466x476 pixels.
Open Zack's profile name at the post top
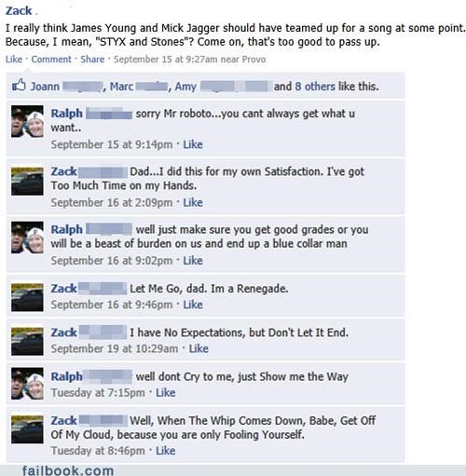tap(19, 11)
